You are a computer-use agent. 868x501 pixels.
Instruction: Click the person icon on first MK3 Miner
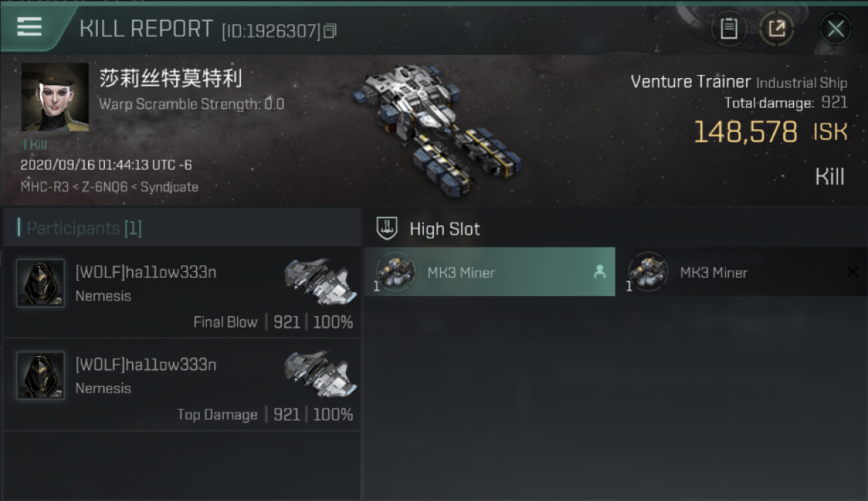point(600,271)
